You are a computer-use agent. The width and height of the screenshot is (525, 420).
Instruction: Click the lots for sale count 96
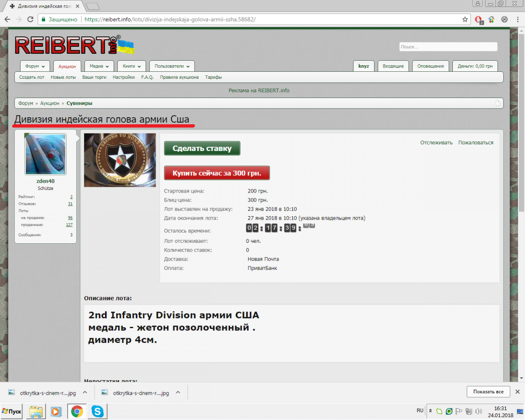(70, 218)
